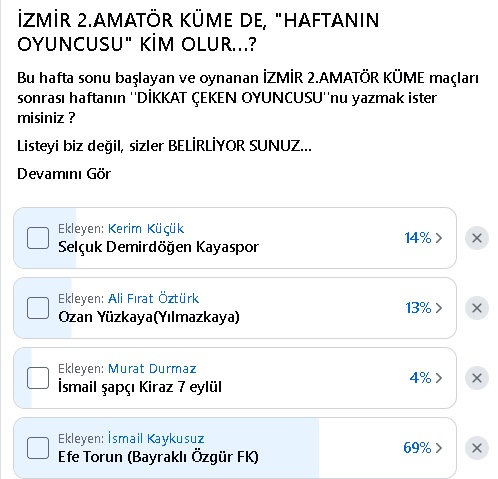Delete İsmail şapçı Kiraz 7 eylül option
The width and height of the screenshot is (498, 479).
tap(477, 378)
